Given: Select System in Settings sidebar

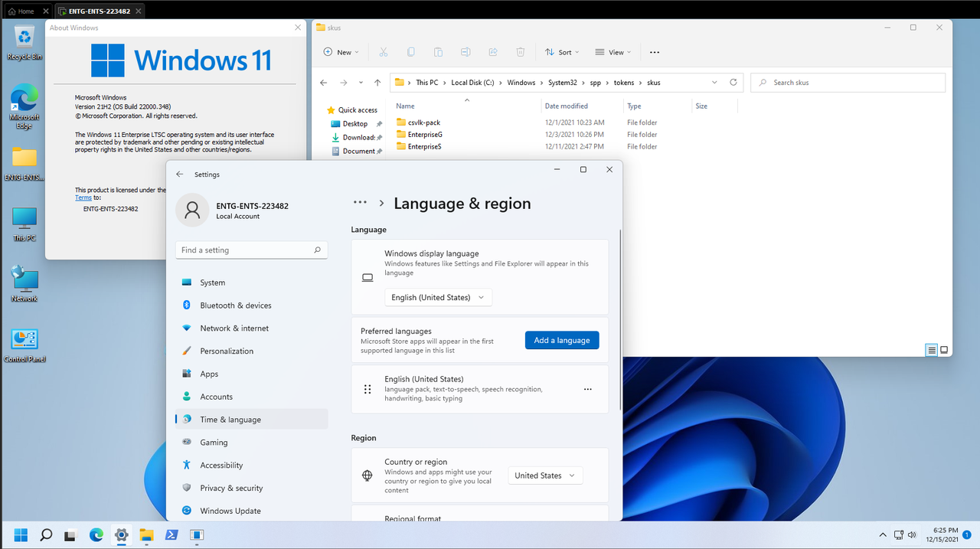Looking at the screenshot, I should tap(252, 283).
